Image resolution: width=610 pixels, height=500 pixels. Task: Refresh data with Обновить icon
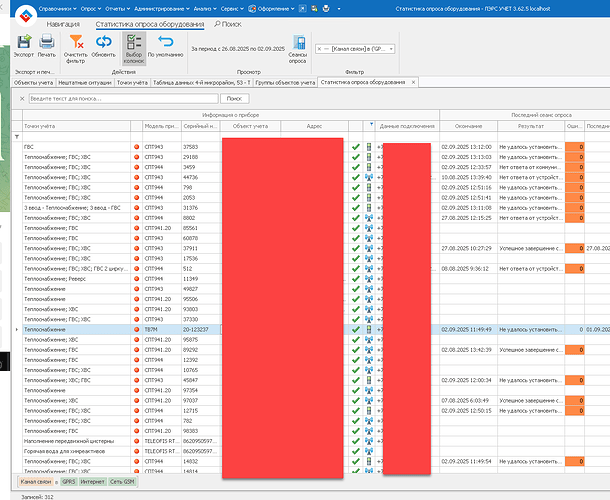pos(103,41)
